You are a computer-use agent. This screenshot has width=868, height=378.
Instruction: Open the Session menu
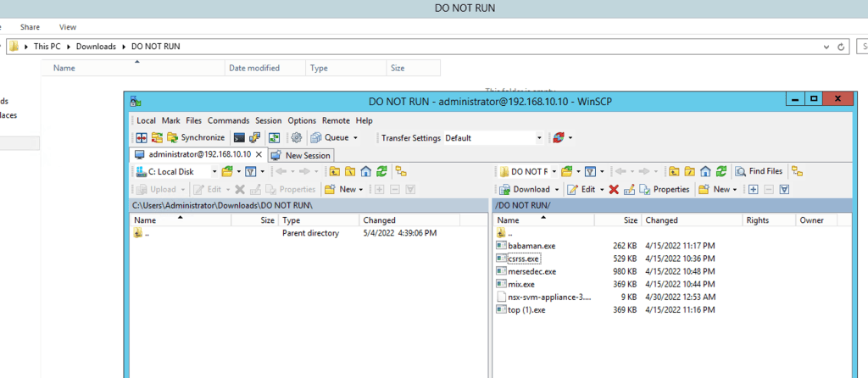point(268,120)
